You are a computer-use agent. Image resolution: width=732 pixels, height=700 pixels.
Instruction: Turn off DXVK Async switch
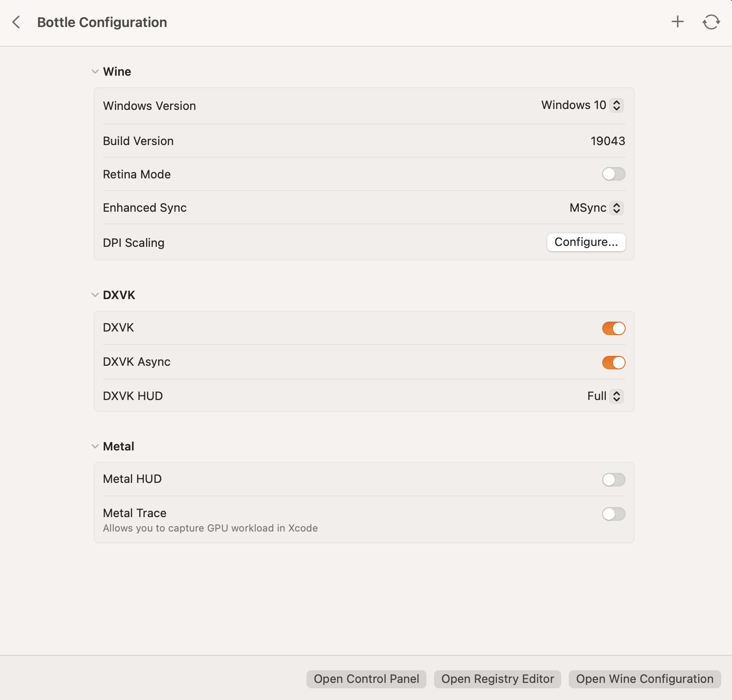pos(613,363)
